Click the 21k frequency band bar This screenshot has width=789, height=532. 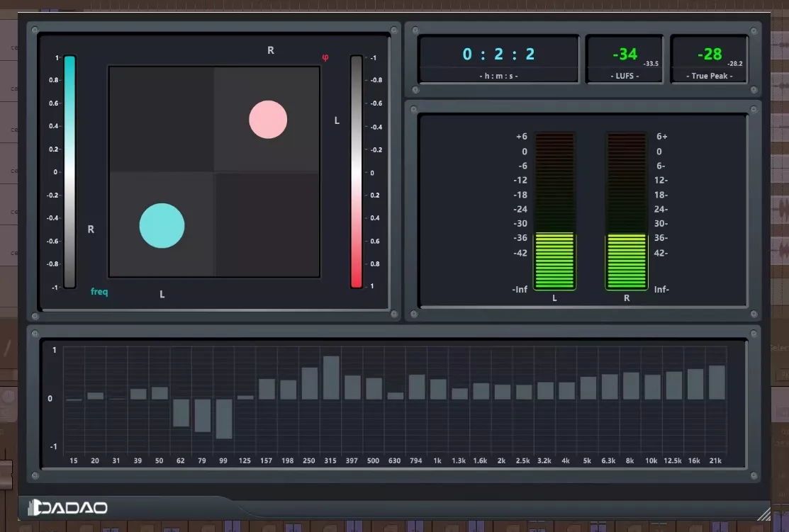coord(717,383)
